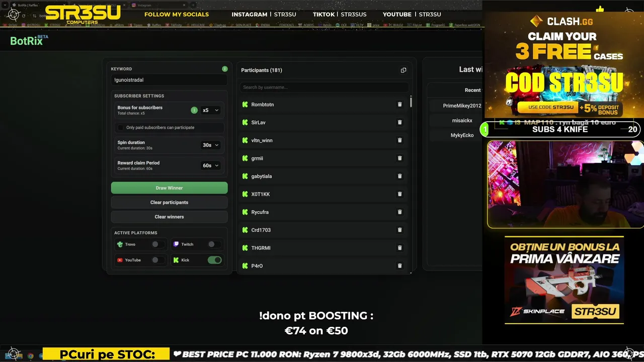Click the Draw Winner button
This screenshot has width=644, height=362.
pyautogui.click(x=169, y=188)
